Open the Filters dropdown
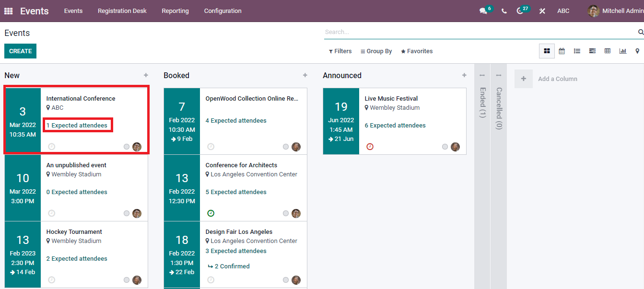 (340, 51)
